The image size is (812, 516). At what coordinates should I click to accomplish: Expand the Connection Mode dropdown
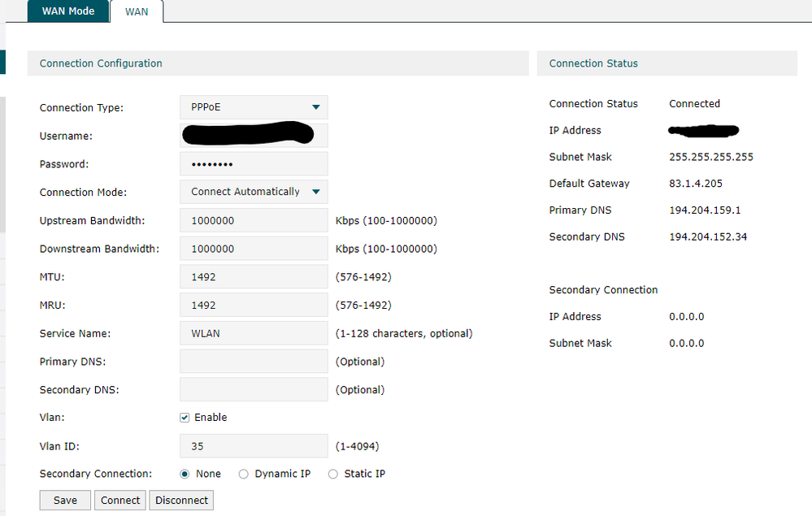[254, 192]
